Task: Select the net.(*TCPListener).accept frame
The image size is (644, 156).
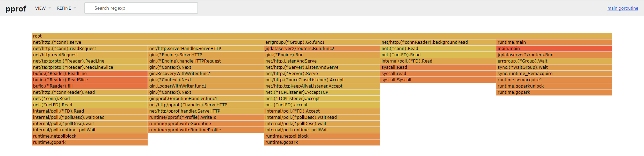Action: coord(322,99)
